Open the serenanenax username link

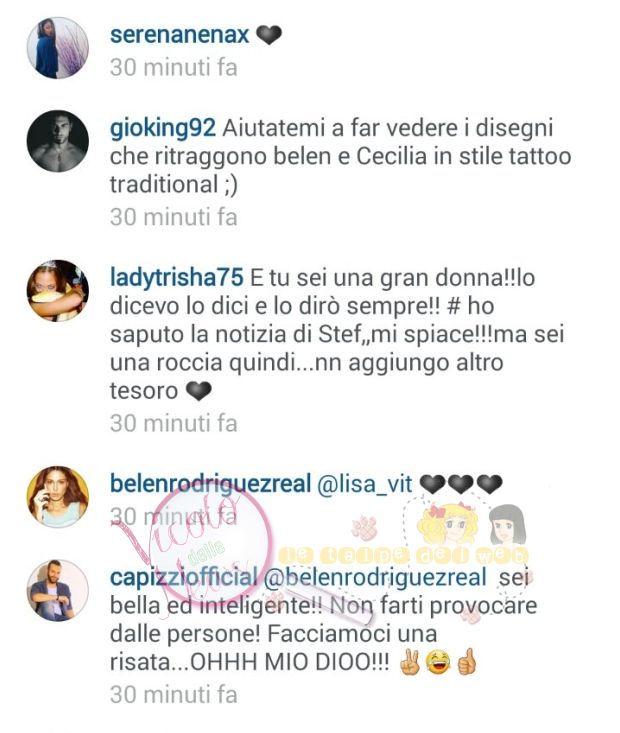[x=180, y=35]
